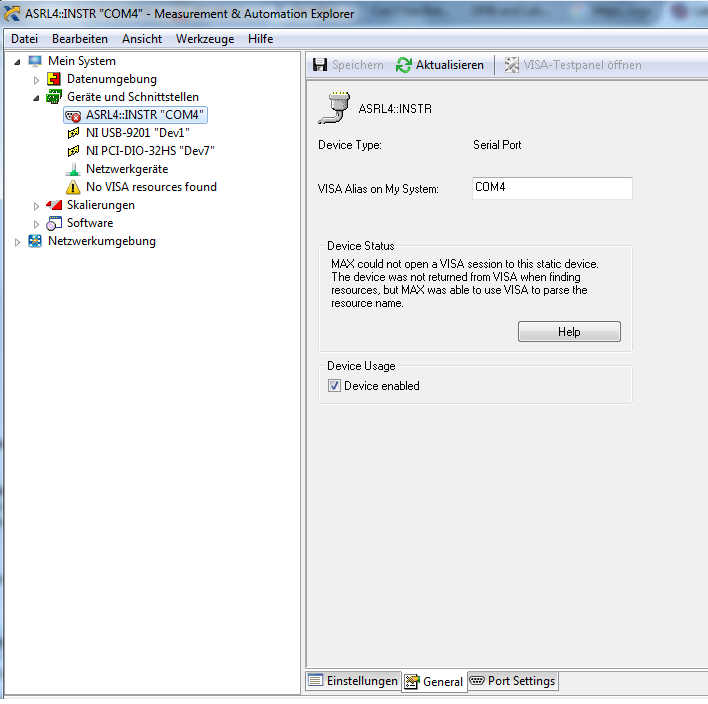Click the Einstellungen tab icon

315,681
